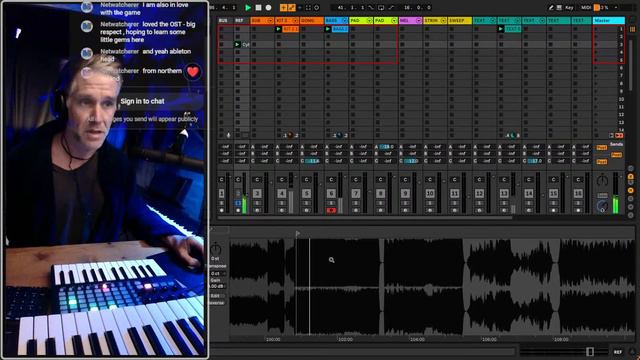Toggle the orange MIDI overdub plus button
Viewport: 640px width, 360px height.
[x=283, y=7]
